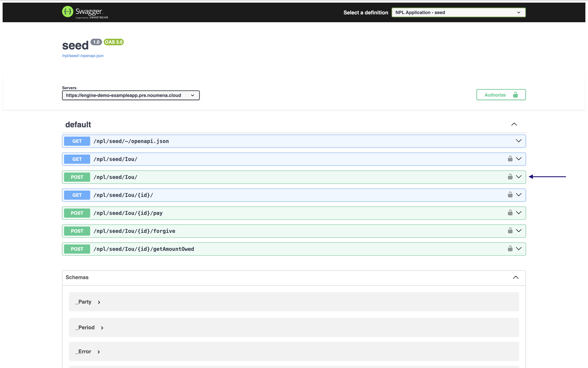Screen dimensions: 588x368
Task: Open the Servers URL dropdown
Action: point(131,95)
